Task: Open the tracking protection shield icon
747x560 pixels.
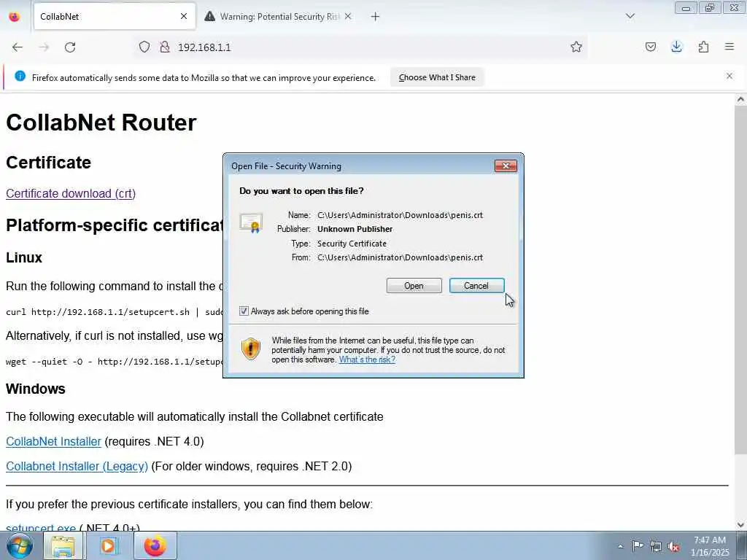Action: coord(144,47)
